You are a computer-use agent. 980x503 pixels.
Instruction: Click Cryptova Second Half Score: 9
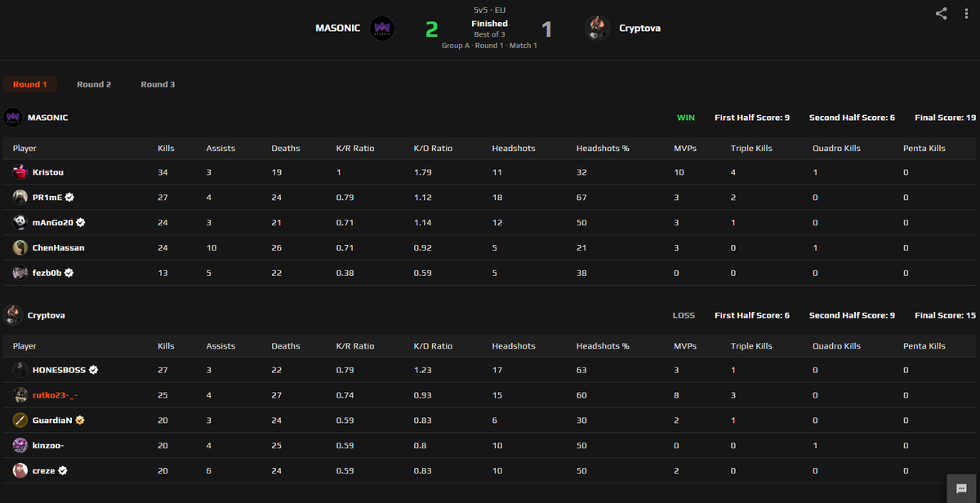[x=852, y=314]
